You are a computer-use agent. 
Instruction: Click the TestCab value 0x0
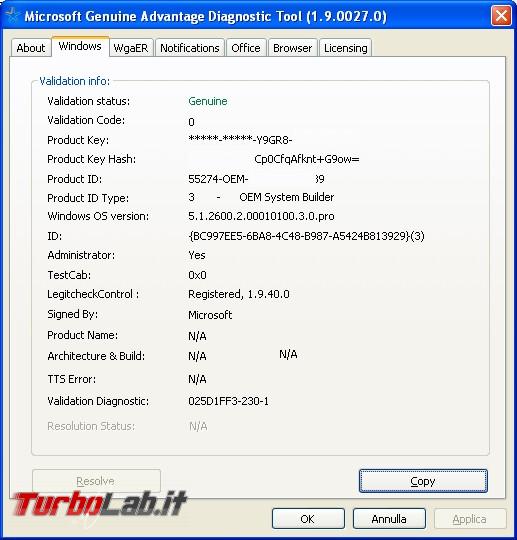197,275
